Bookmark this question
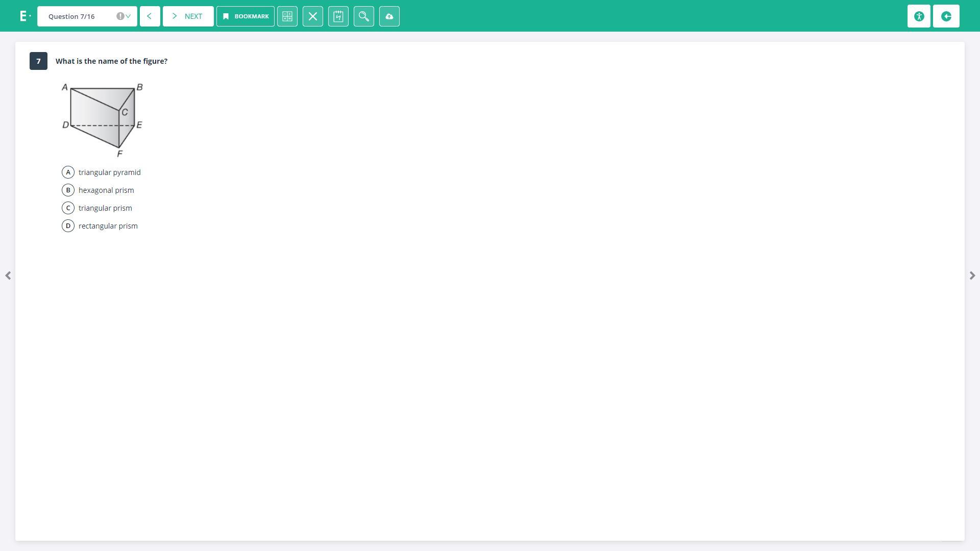 246,16
